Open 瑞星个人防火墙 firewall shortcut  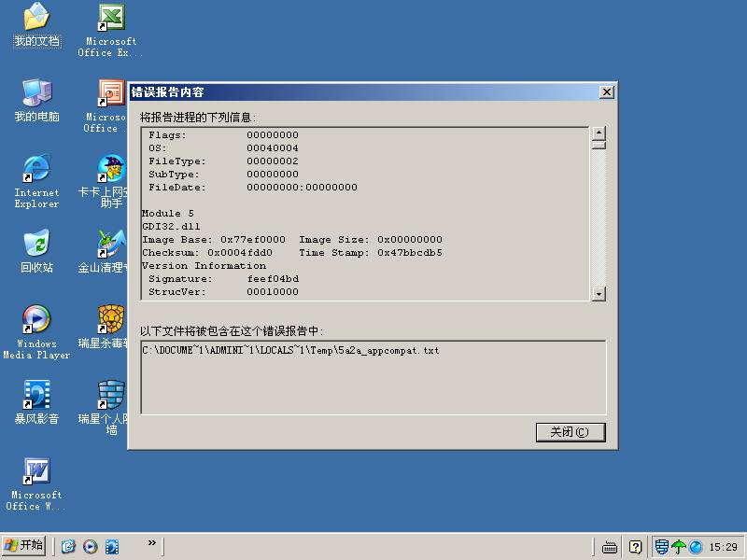pos(111,396)
